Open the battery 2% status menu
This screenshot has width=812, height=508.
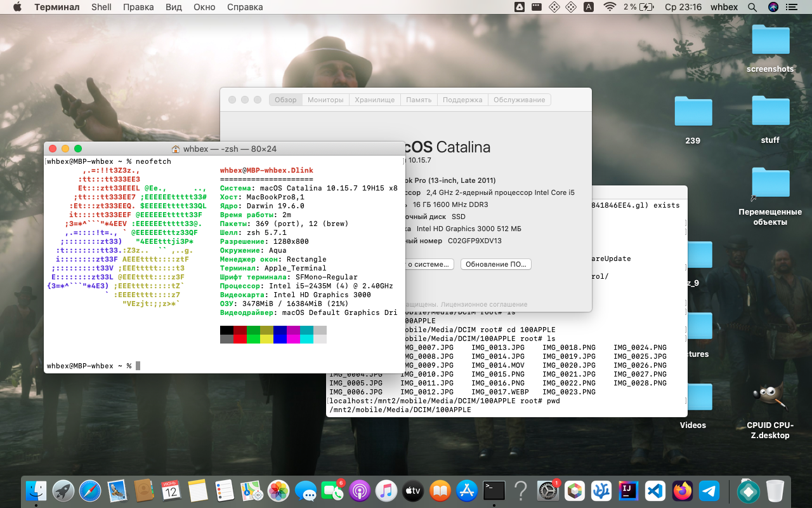[639, 7]
